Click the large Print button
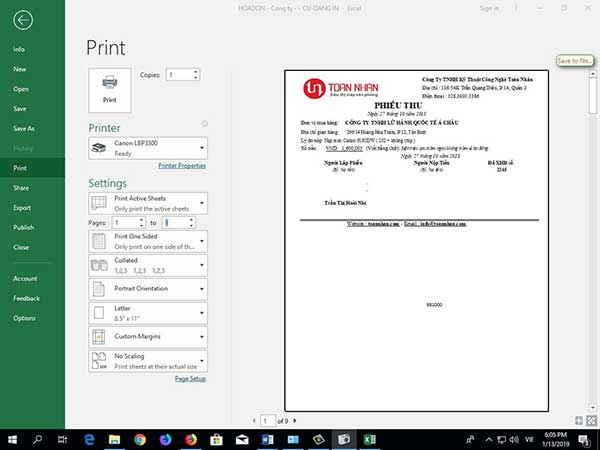This screenshot has height=450, width=600. [x=110, y=90]
